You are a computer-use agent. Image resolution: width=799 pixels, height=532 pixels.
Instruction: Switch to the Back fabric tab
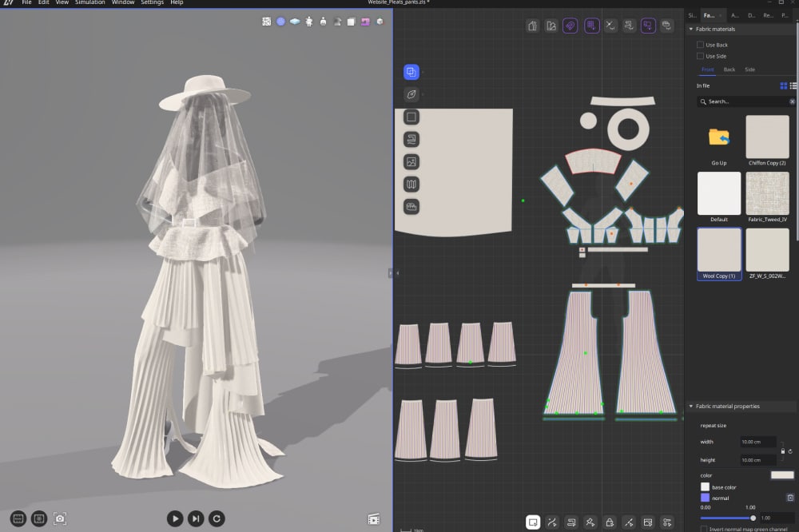tap(729, 69)
